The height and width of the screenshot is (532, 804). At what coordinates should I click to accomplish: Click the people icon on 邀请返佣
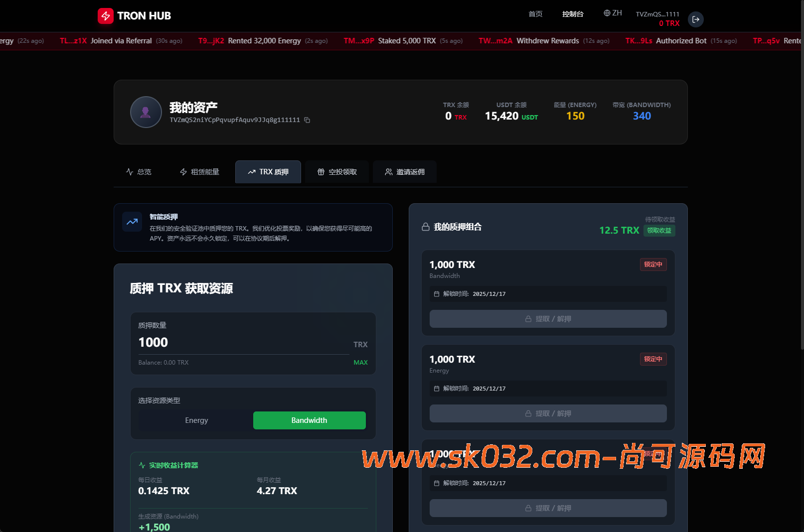tap(389, 171)
